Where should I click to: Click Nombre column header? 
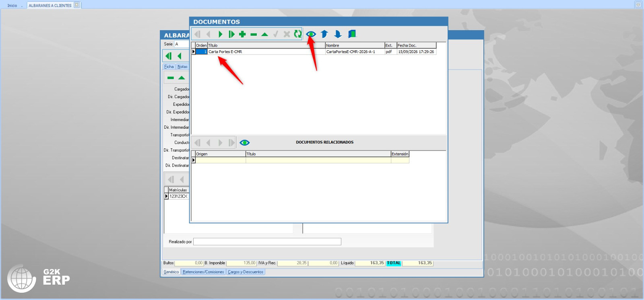click(x=355, y=45)
